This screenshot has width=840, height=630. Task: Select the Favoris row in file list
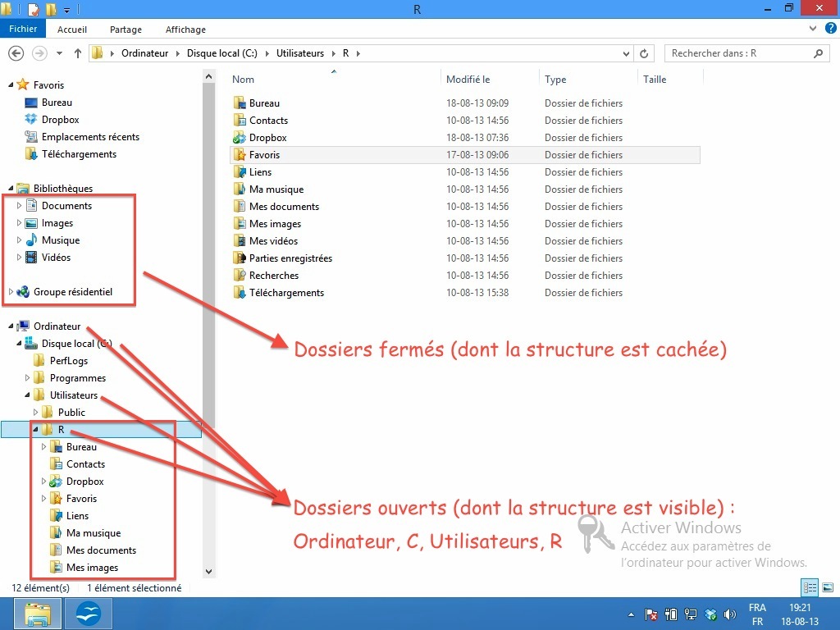point(465,155)
